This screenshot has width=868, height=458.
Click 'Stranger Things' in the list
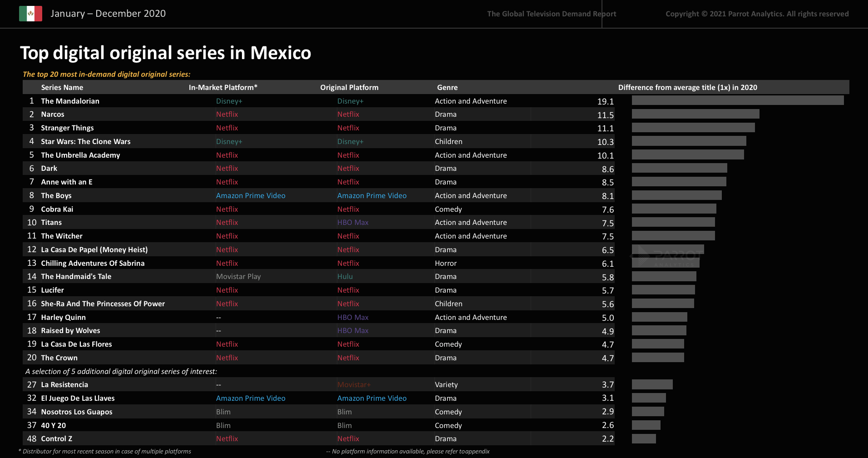click(x=67, y=128)
